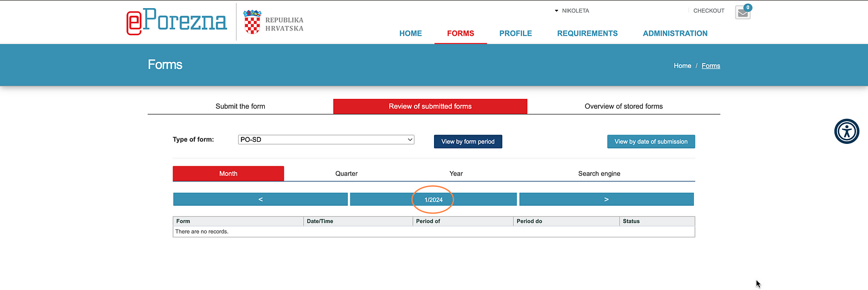Click the Date/Time column header
This screenshot has width=868, height=290.
(358, 222)
